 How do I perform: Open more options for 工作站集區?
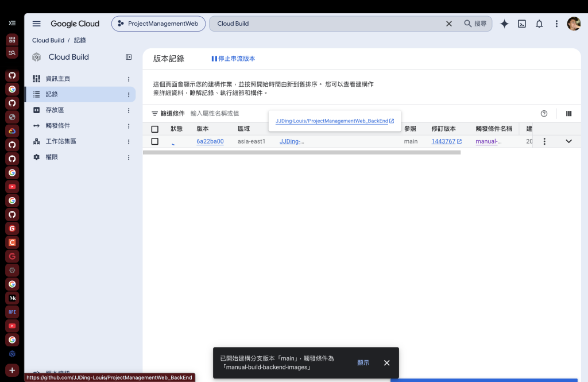[129, 142]
